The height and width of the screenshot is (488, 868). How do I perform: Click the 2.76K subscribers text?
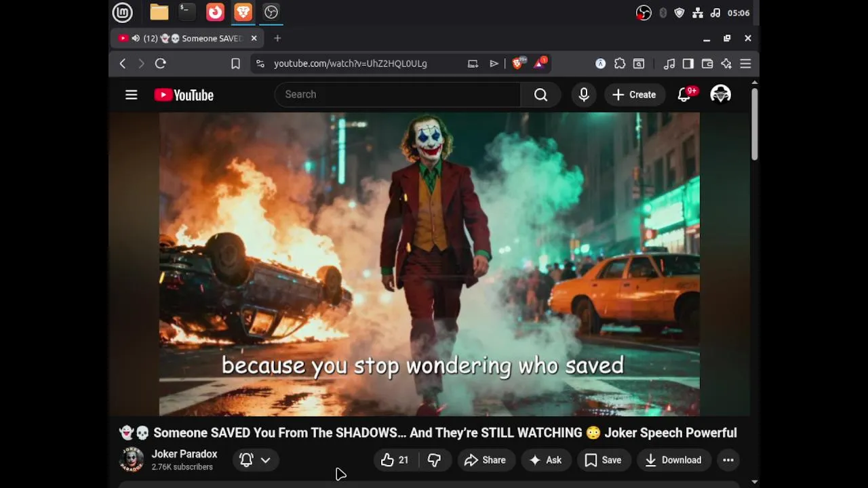tap(182, 467)
